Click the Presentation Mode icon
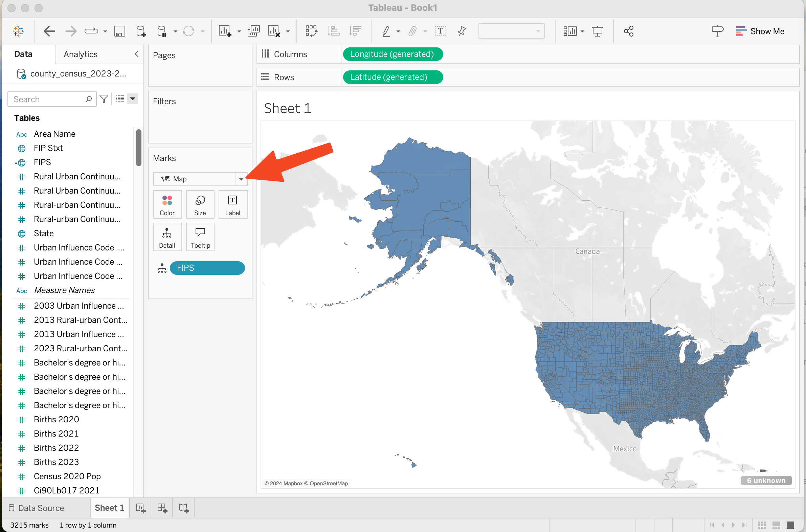Viewport: 806px width, 532px height. pyautogui.click(x=597, y=31)
